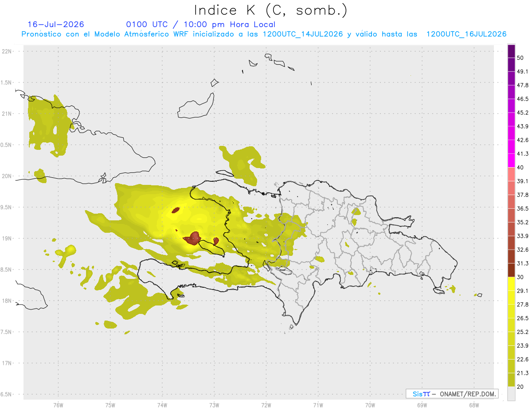Click the longitude axis label "71W"
532x411 pixels.
click(318, 405)
